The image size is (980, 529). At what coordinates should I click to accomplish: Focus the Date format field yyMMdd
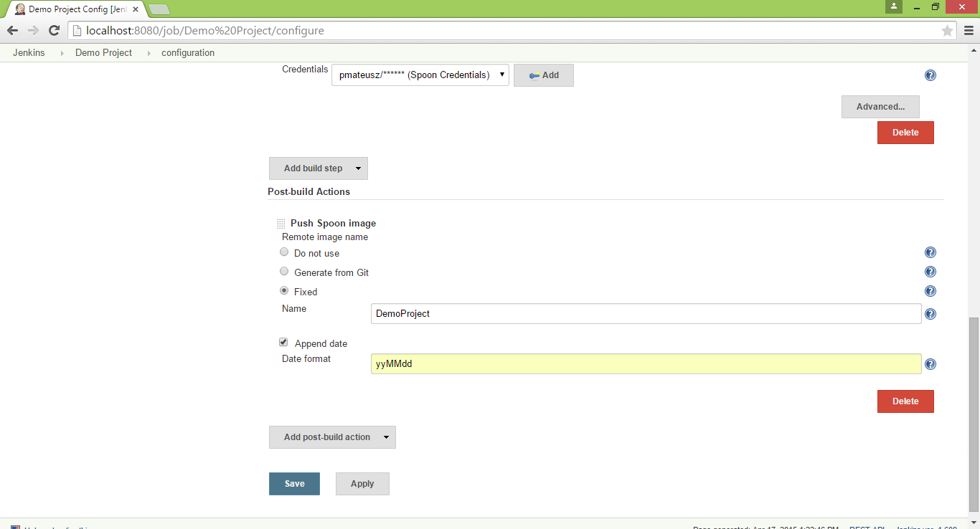click(x=646, y=363)
